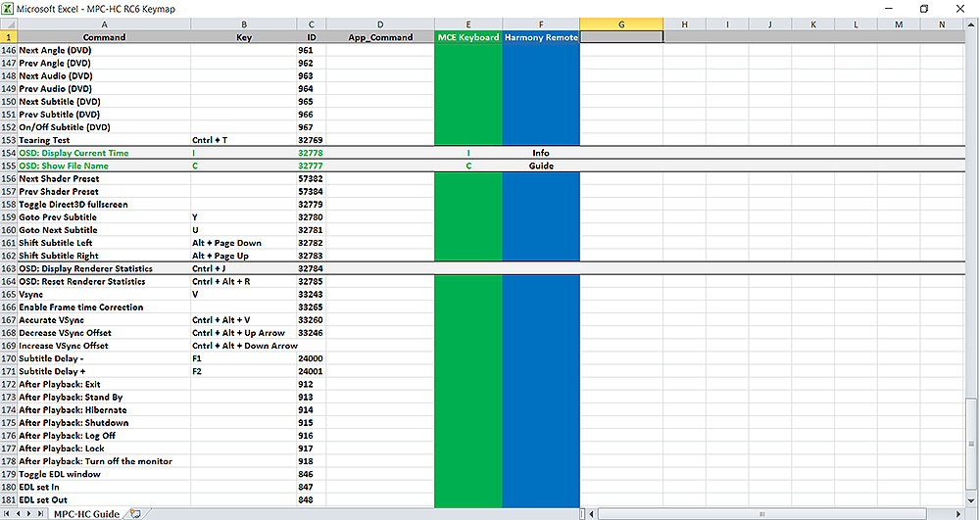Click the Excel logo in the title bar

click(8, 9)
